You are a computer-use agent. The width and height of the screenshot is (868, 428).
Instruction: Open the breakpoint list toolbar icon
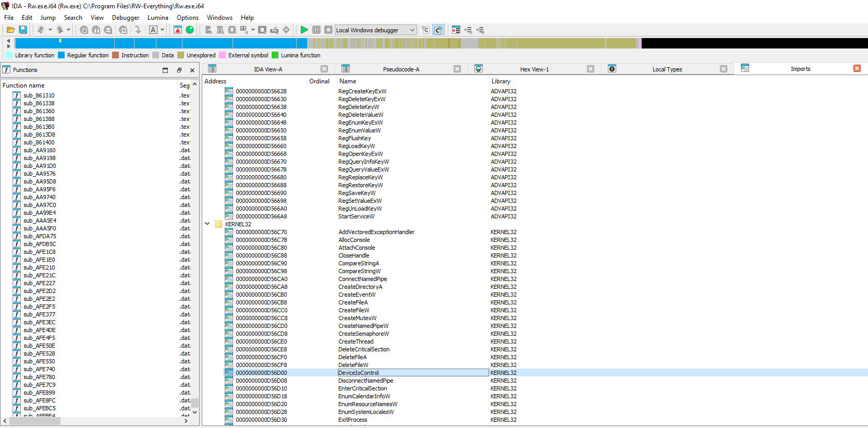point(456,30)
